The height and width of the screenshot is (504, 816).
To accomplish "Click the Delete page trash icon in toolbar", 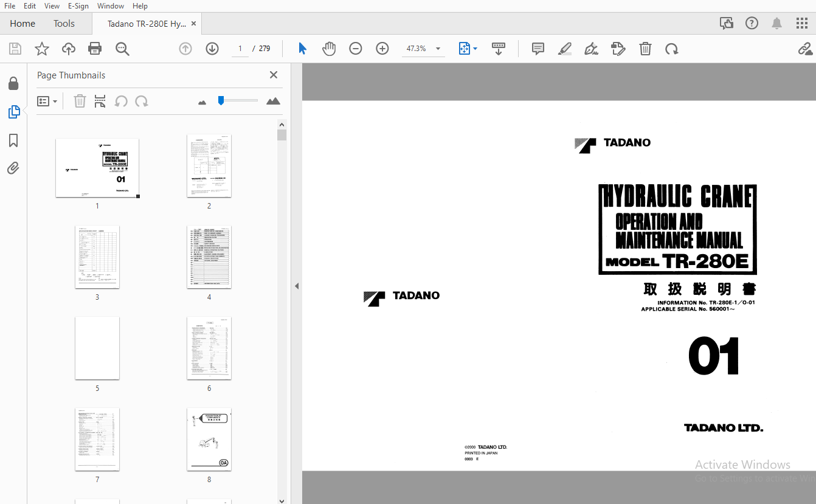I will [x=645, y=49].
